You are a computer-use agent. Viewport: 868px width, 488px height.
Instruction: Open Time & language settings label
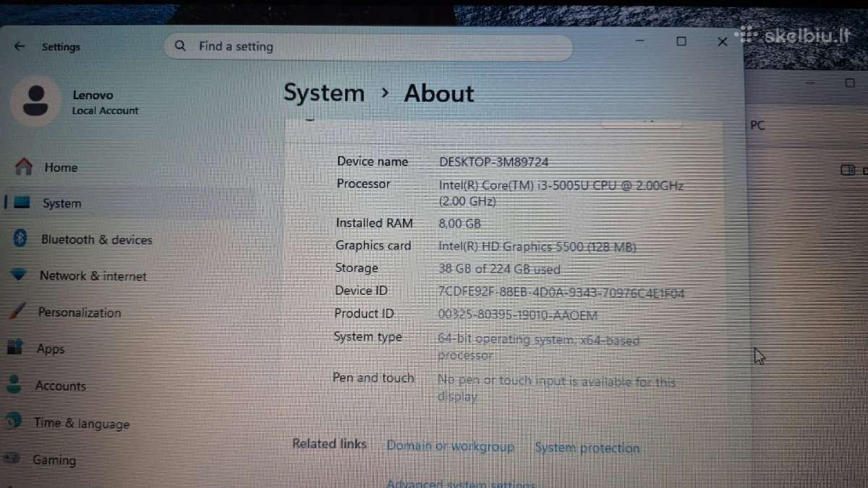point(81,424)
